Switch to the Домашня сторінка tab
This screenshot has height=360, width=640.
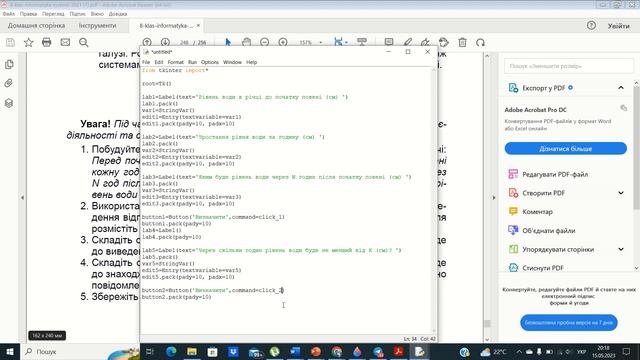coord(36,26)
